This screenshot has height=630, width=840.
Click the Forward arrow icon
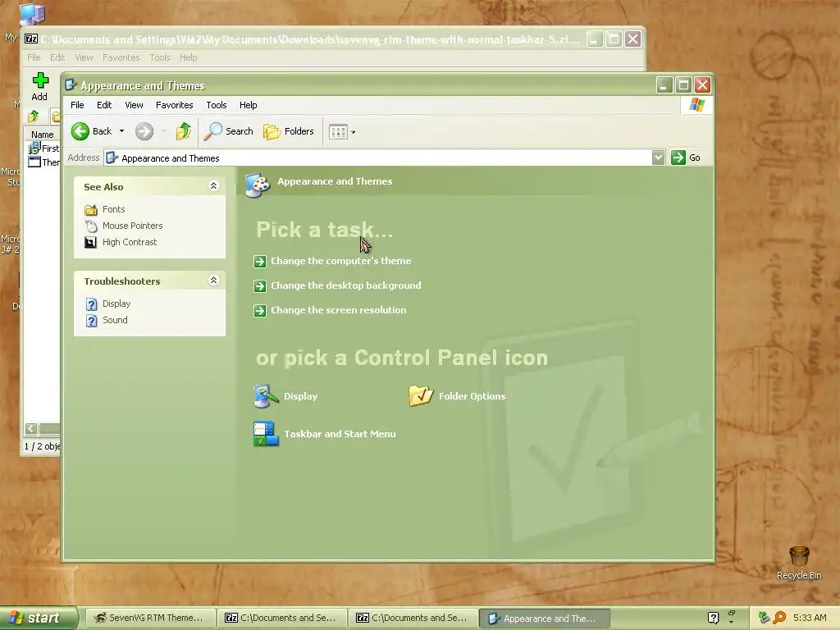click(x=144, y=131)
